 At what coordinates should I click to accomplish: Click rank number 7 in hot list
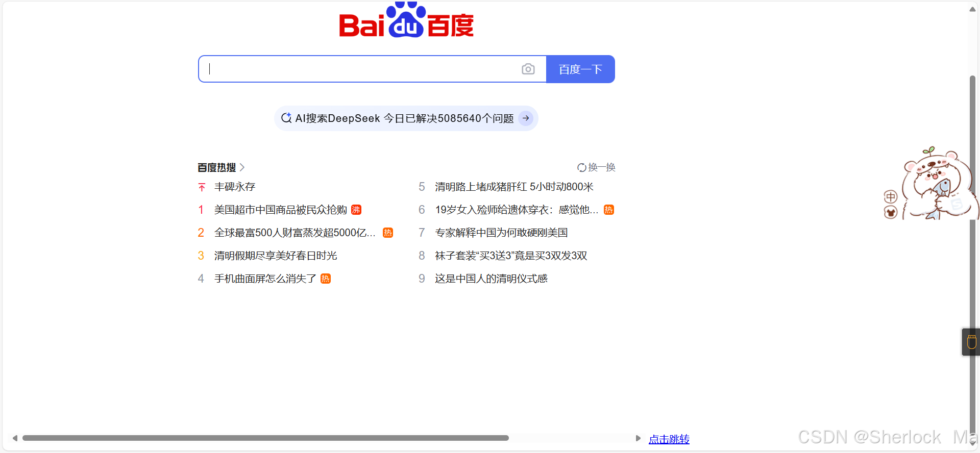[422, 233]
